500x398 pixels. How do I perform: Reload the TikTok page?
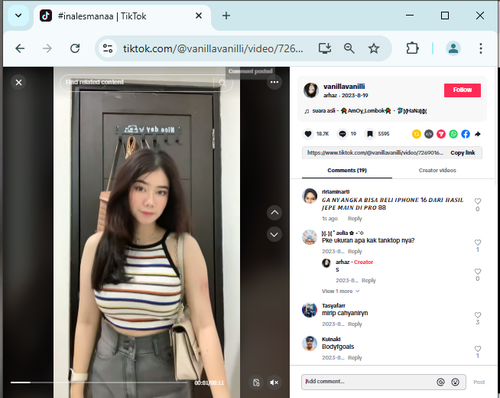75,49
